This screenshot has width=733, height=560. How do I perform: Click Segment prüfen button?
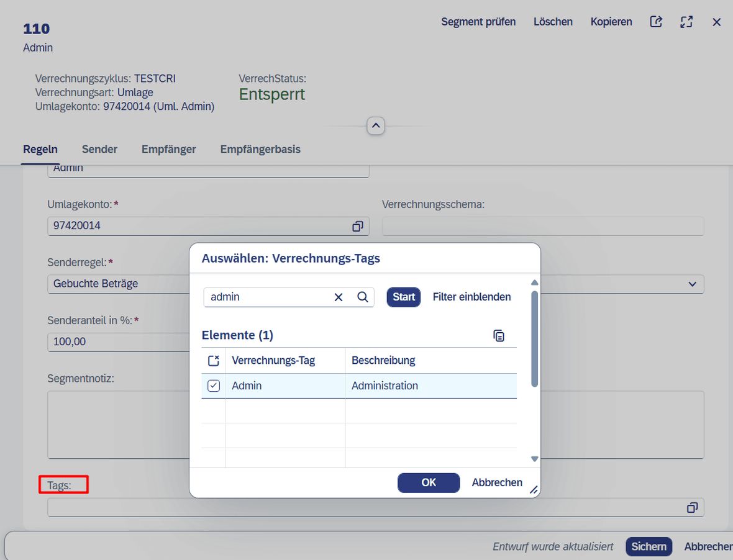478,22
